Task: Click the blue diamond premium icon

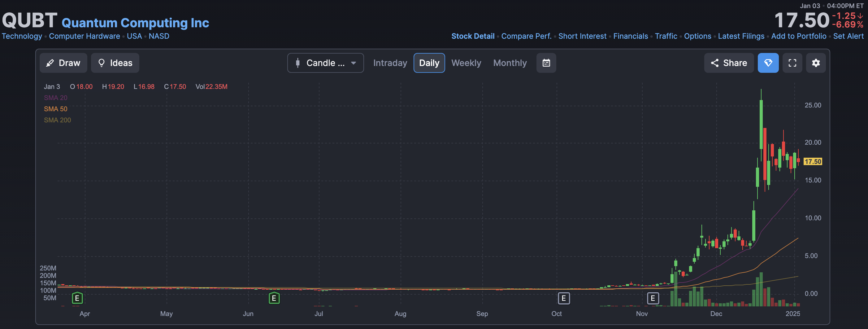Action: tap(768, 63)
